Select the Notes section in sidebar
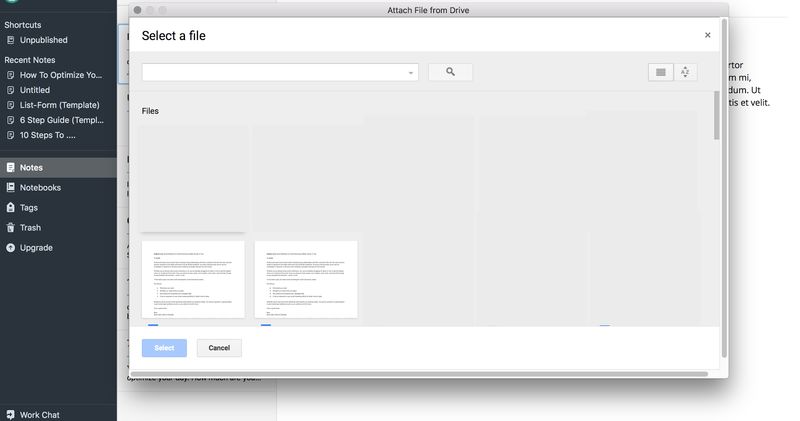Viewport: 800px width, 421px height. point(31,168)
